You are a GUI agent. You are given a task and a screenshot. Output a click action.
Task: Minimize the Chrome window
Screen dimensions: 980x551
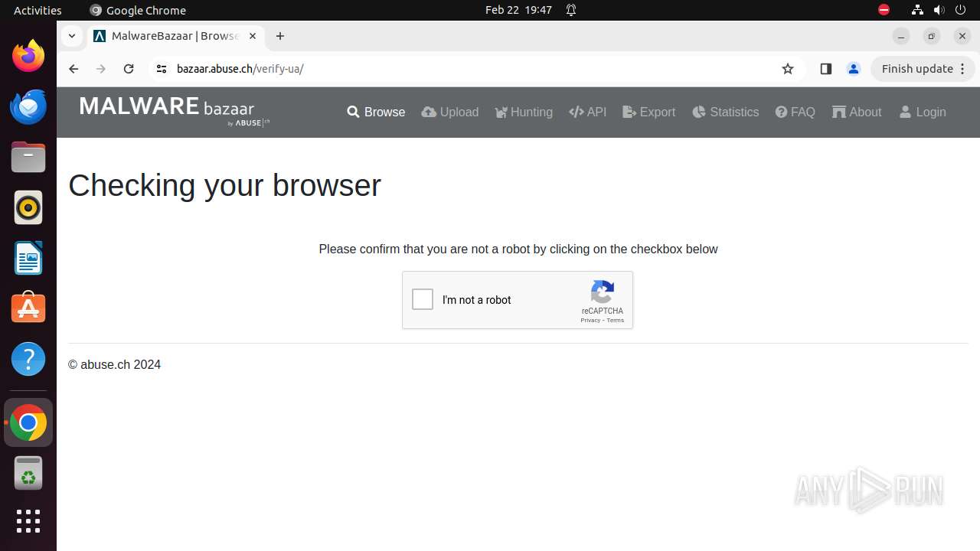(901, 36)
